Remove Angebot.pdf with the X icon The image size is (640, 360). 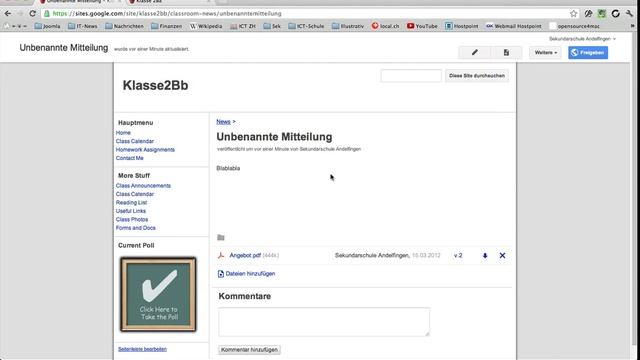coord(502,256)
